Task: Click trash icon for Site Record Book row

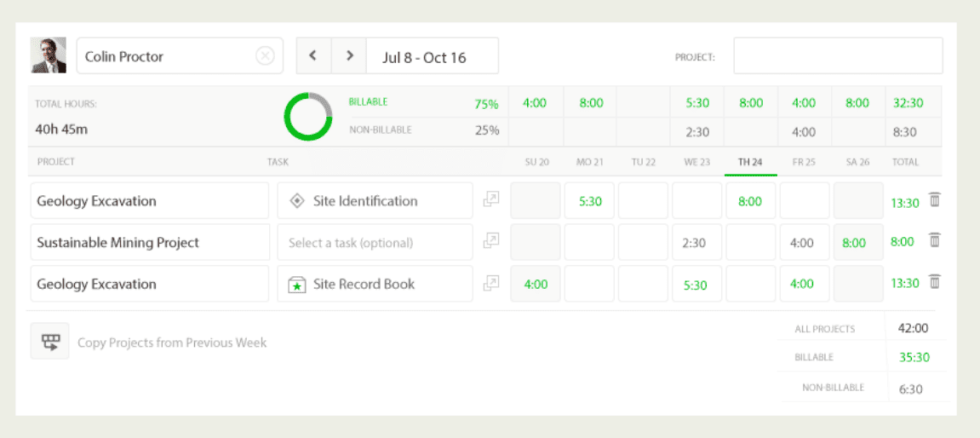Action: 934,282
